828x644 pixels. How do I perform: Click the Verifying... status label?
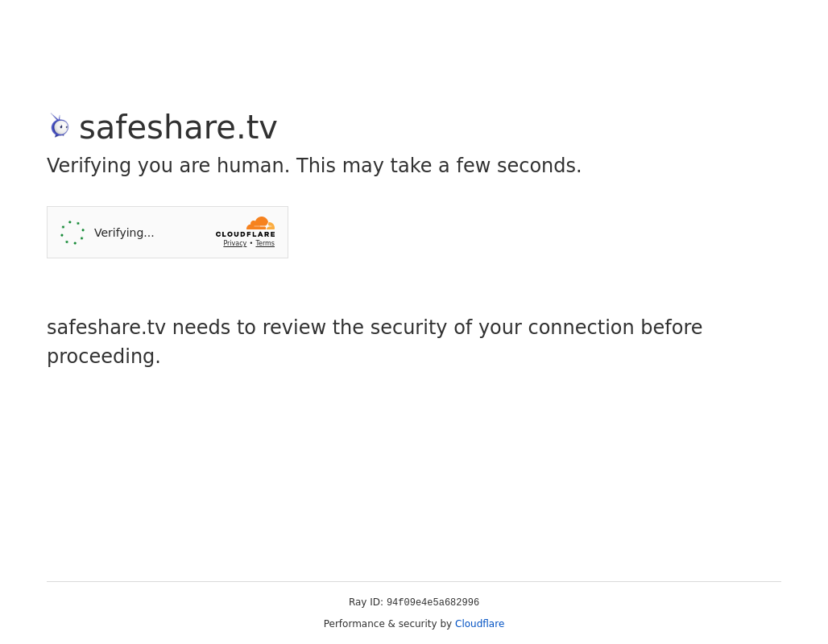click(x=124, y=233)
